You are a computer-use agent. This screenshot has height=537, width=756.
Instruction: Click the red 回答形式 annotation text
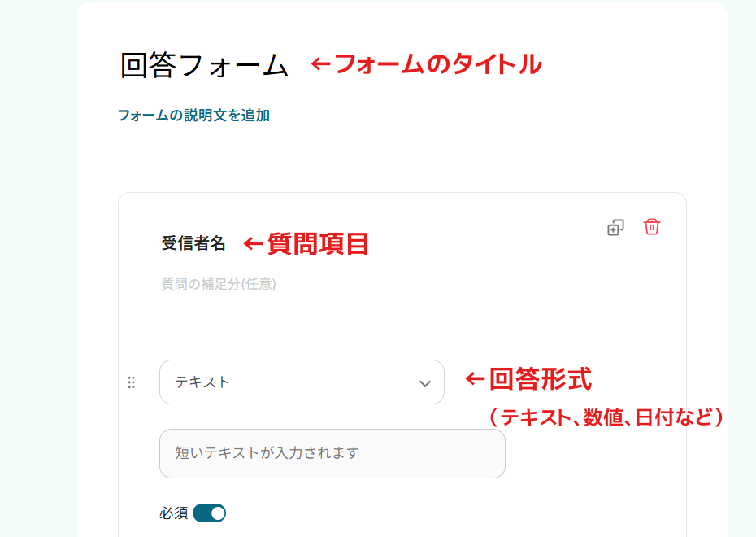click(541, 378)
